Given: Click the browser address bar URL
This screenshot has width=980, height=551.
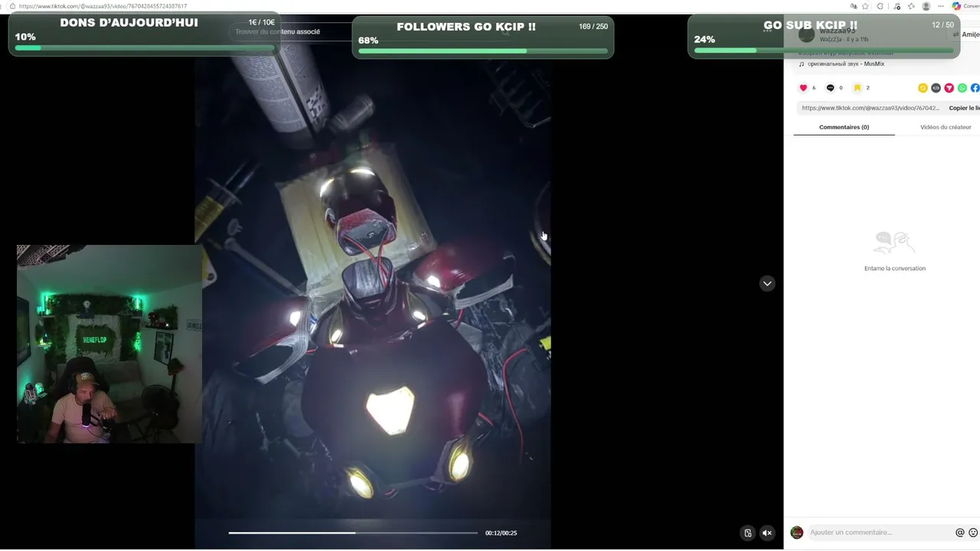Looking at the screenshot, I should point(103,6).
